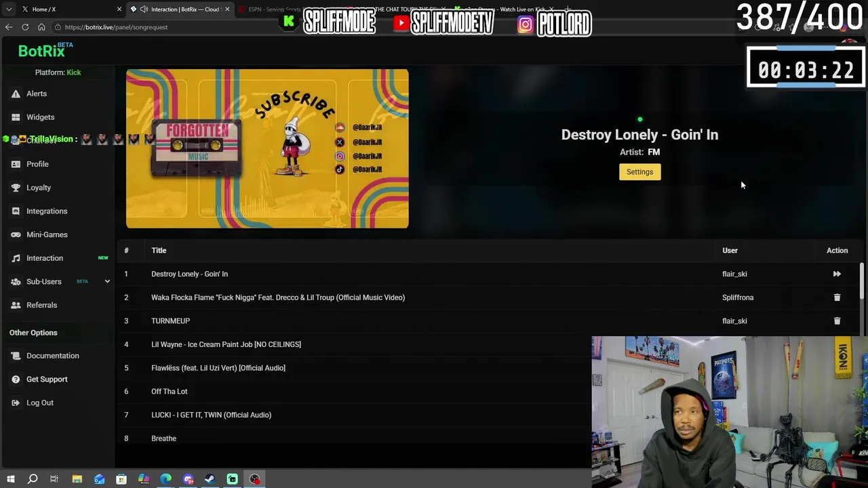This screenshot has width=868, height=488.
Task: Click the Artist: FM label
Action: [x=639, y=152]
